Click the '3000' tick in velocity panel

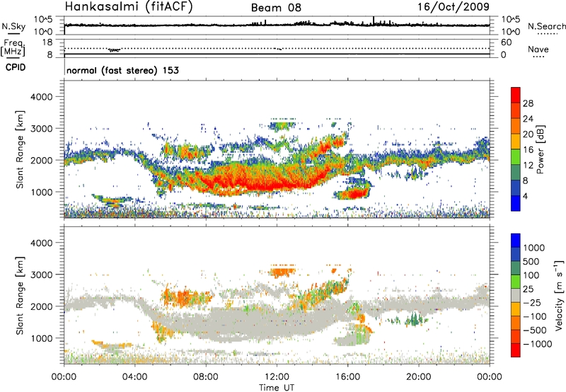41,275
